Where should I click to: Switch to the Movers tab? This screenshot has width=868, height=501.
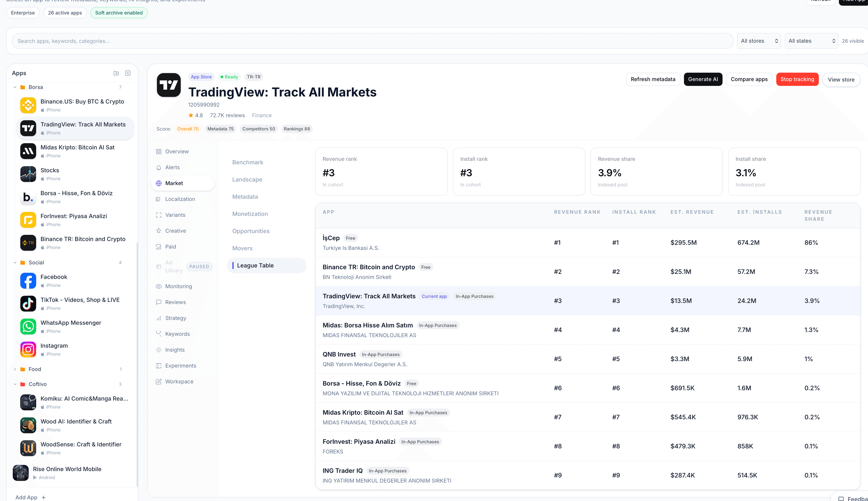[266, 248]
